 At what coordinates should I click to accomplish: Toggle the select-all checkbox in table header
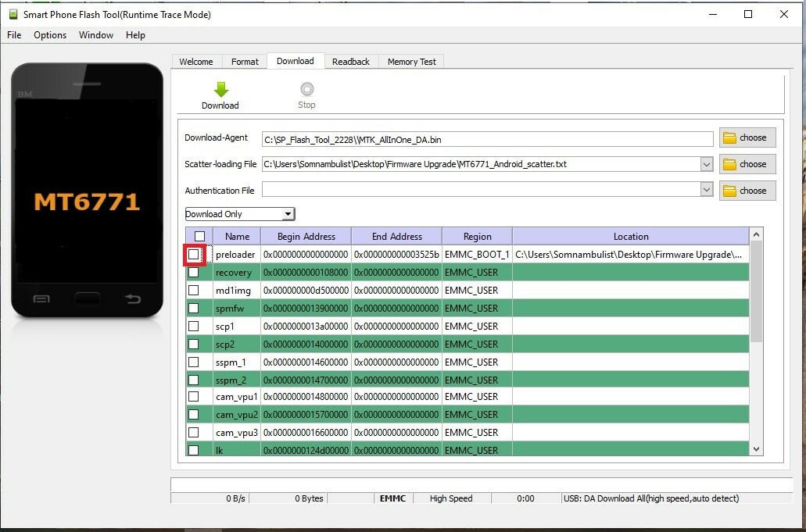tap(199, 237)
